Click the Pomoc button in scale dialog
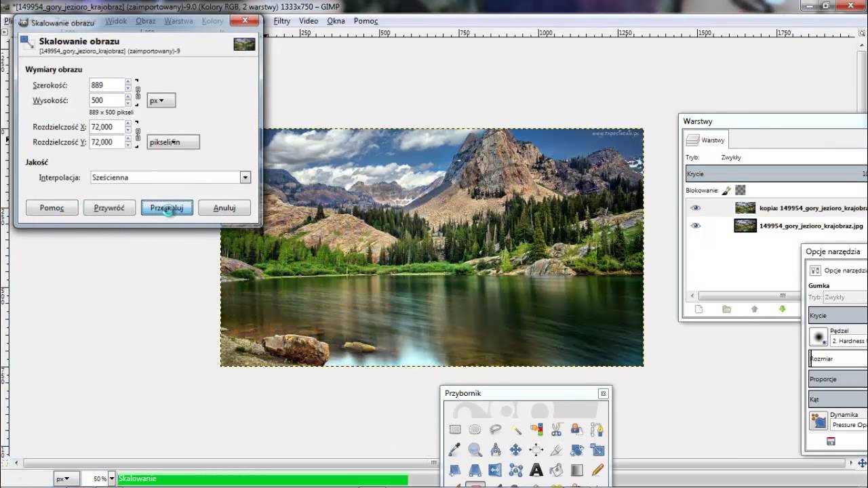 (52, 208)
